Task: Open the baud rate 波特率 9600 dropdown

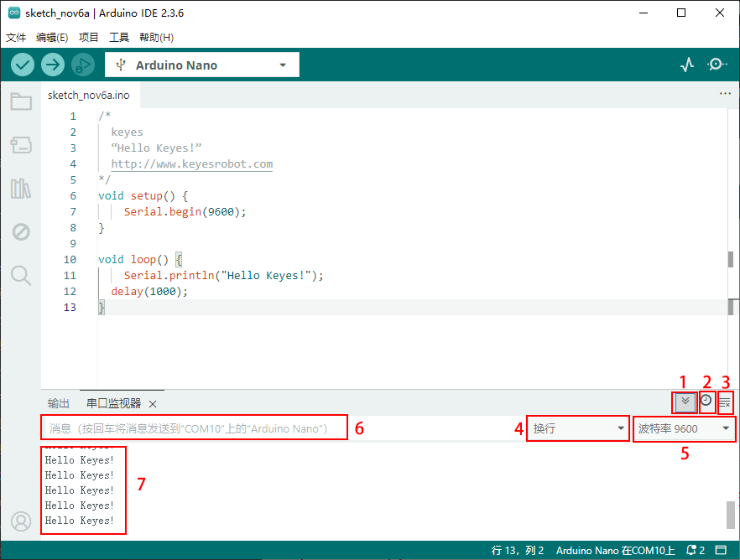Action: point(684,428)
